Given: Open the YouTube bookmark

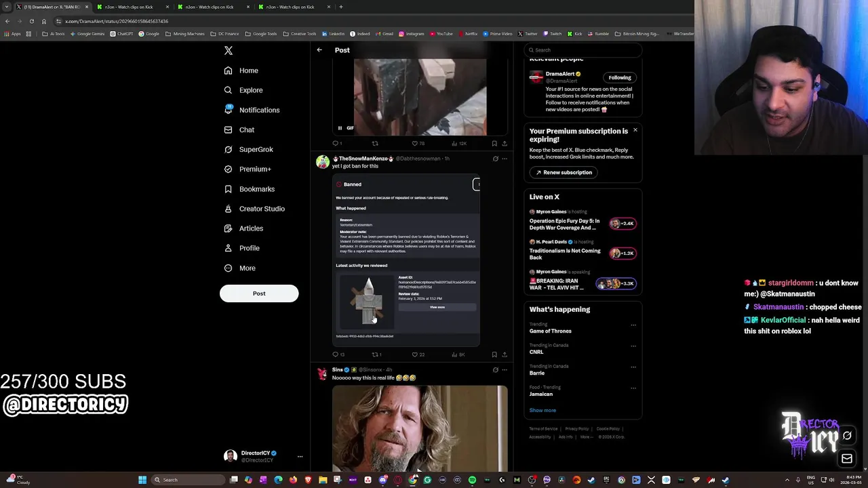Looking at the screenshot, I should coord(441,34).
